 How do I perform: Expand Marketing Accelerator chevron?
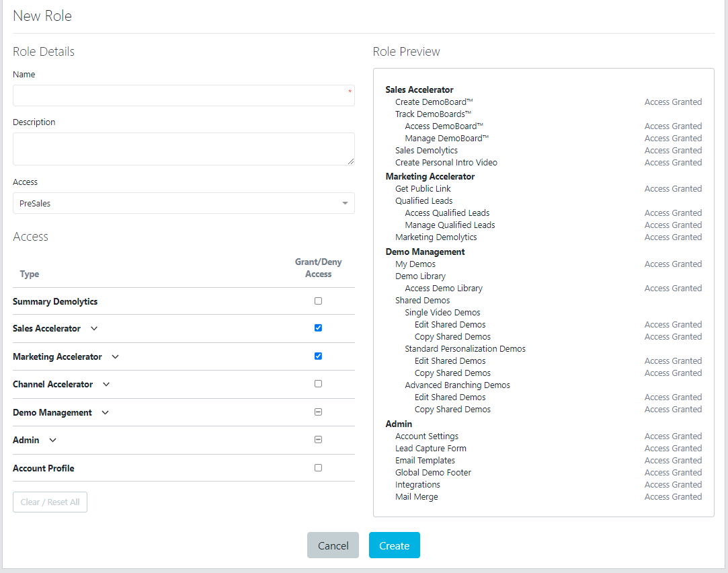click(x=116, y=356)
